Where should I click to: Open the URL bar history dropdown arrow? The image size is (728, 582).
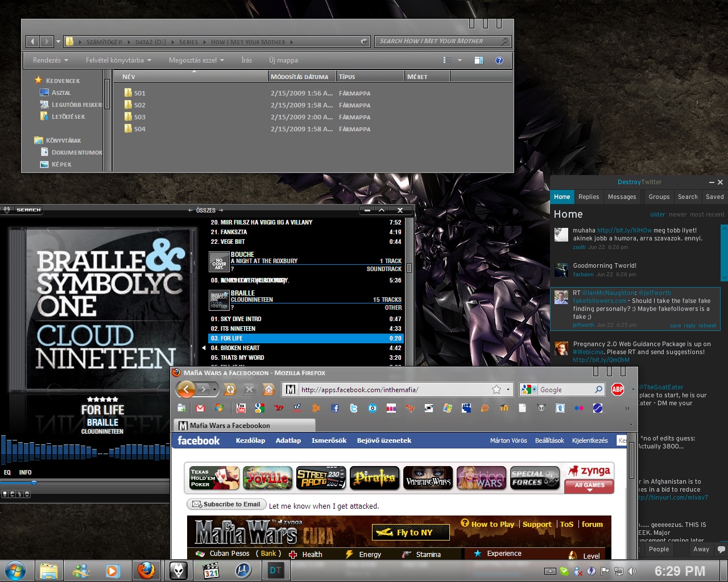tap(508, 389)
